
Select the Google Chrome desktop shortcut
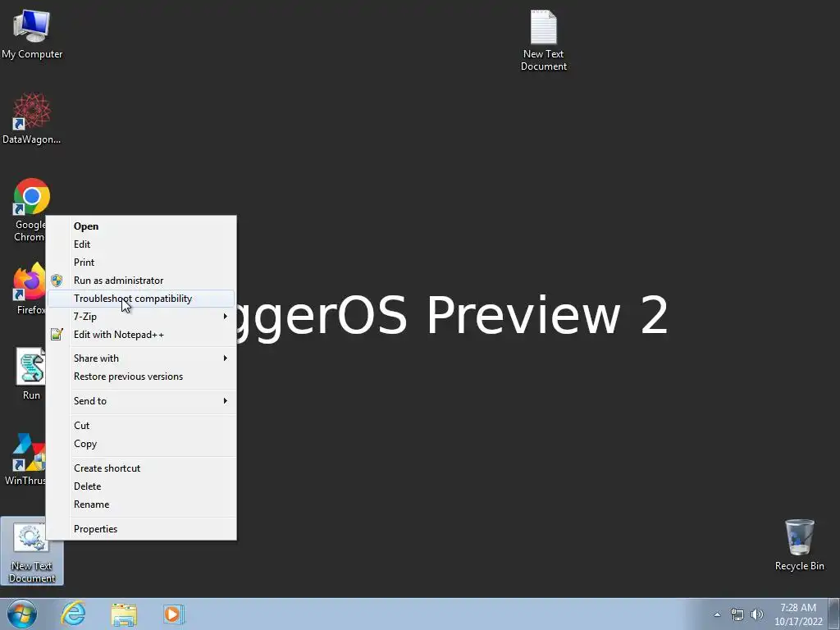point(30,210)
